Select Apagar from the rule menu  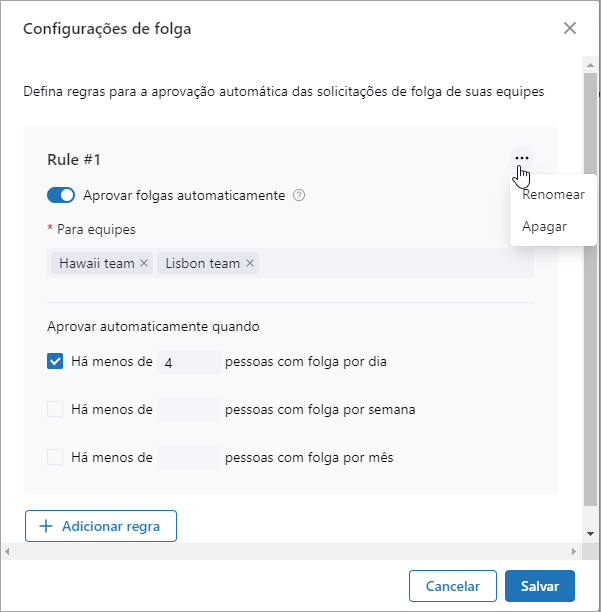point(544,226)
